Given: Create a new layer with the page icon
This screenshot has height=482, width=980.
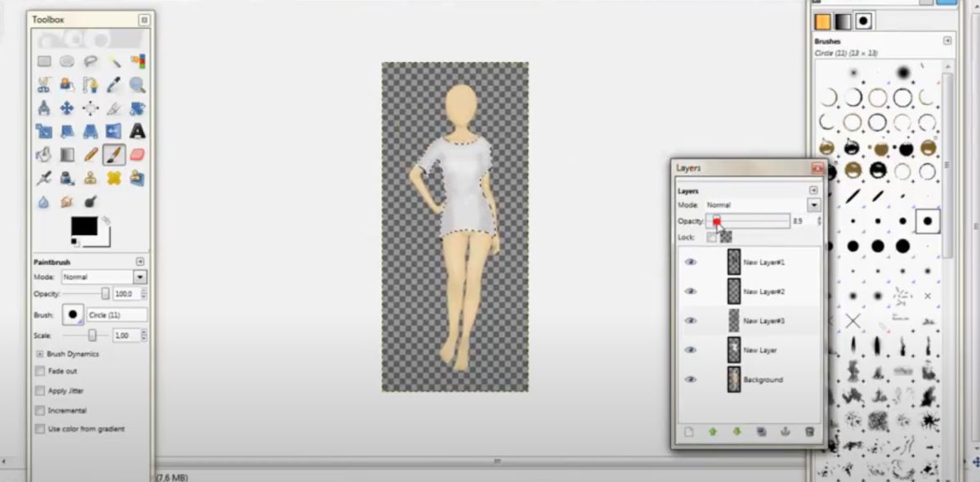Looking at the screenshot, I should tap(688, 431).
